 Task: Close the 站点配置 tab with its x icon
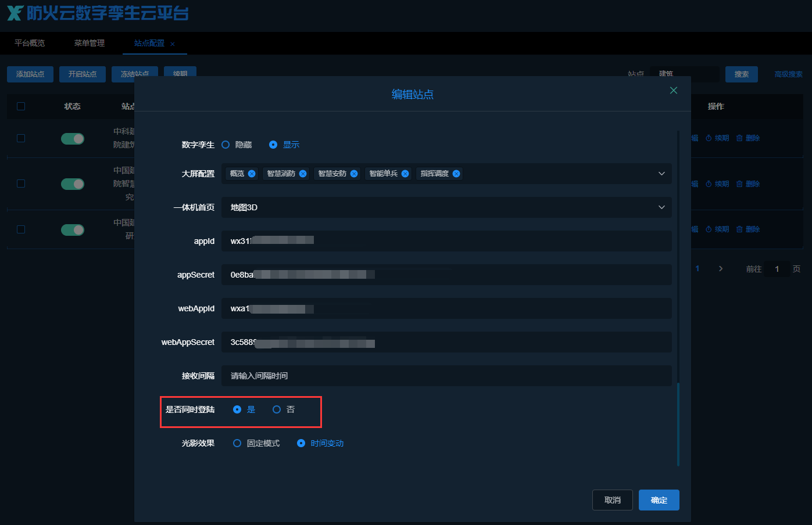[173, 44]
